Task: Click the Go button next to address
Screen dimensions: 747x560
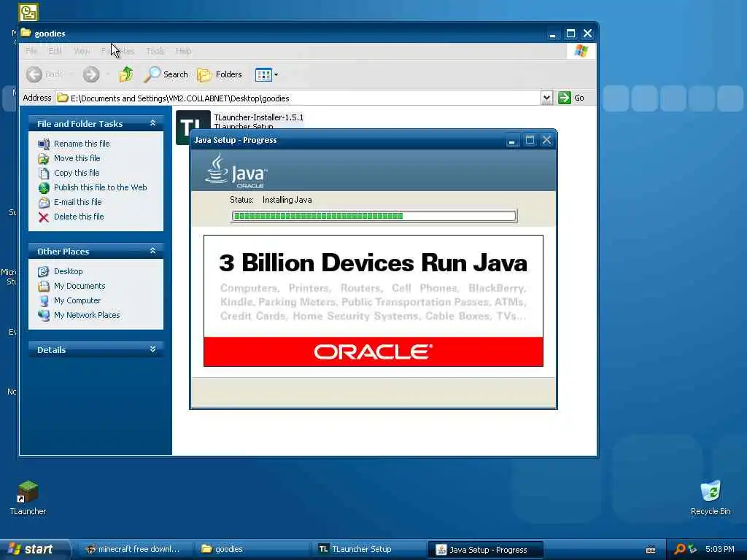Action: tap(570, 98)
